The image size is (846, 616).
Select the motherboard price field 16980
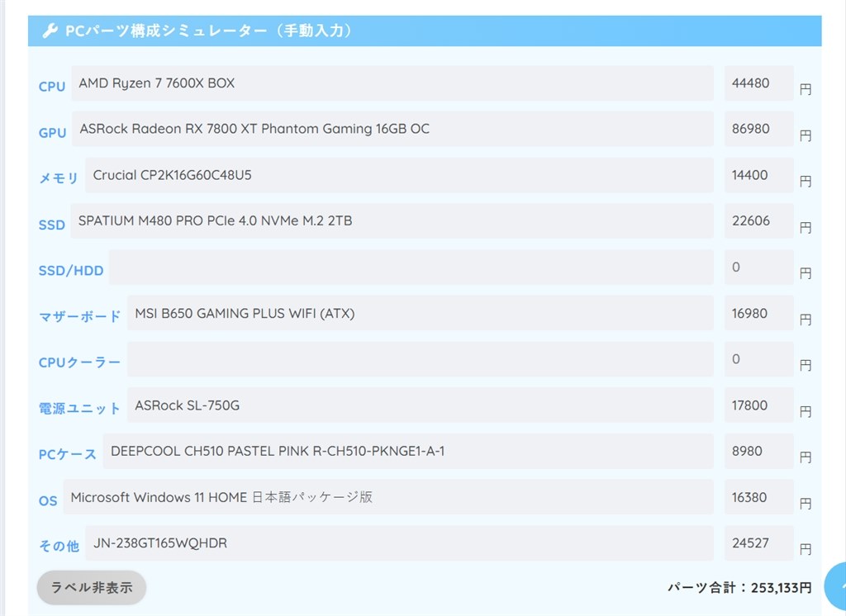pyautogui.click(x=758, y=314)
